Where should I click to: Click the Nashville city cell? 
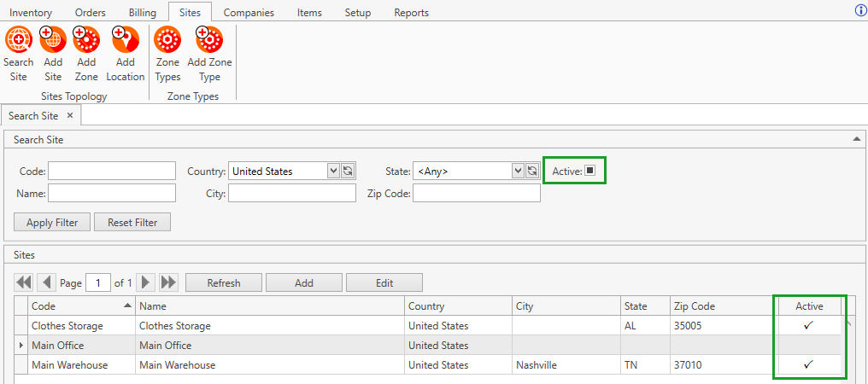[x=566, y=365]
